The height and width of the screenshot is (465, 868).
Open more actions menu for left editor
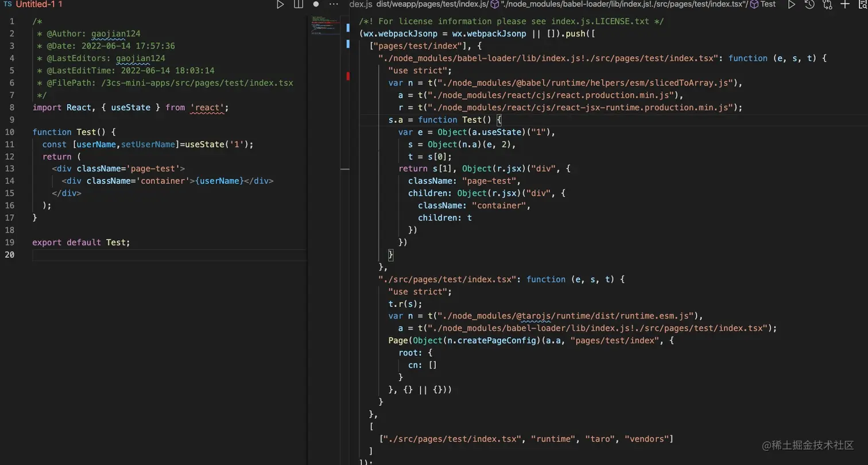[334, 4]
